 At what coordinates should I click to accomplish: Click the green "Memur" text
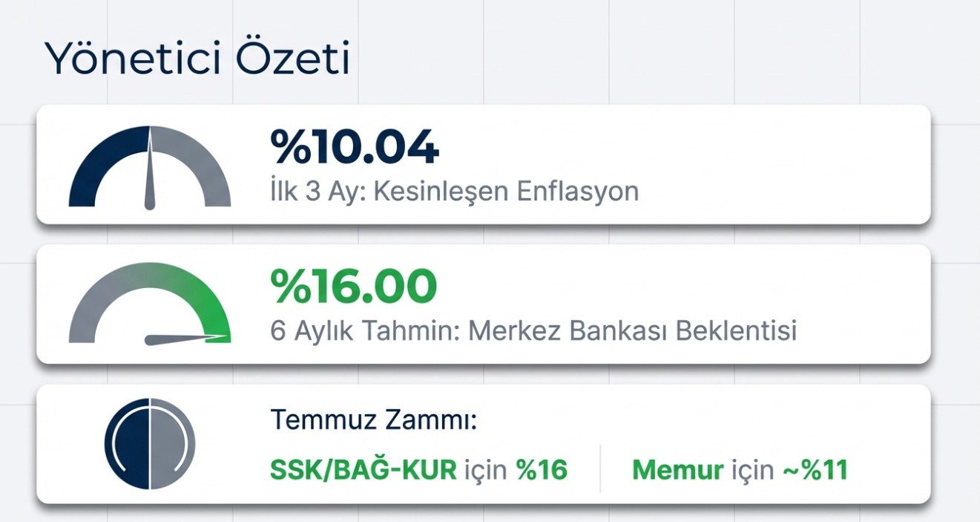click(677, 469)
